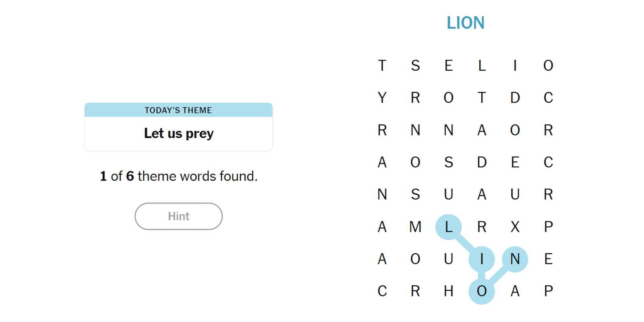Select the C in the bottom-left corner
This screenshot has height=322, width=644.
[x=382, y=291]
